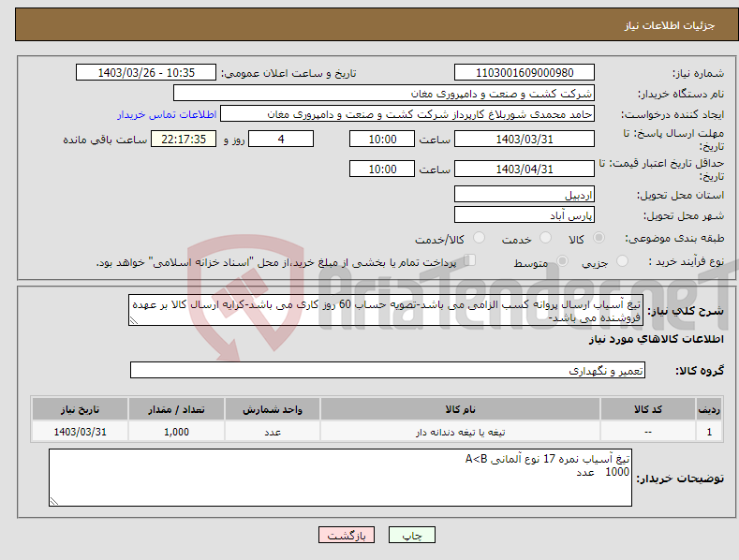Click the چاپ (print) button

(411, 535)
